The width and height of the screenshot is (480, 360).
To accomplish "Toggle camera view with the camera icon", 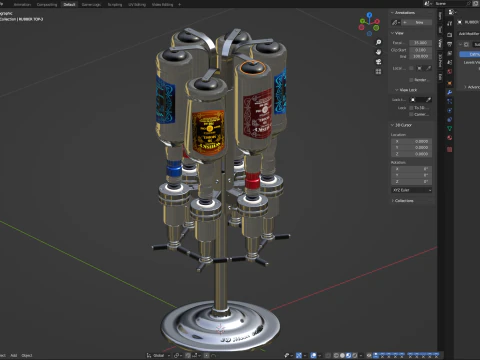I will pos(378,62).
